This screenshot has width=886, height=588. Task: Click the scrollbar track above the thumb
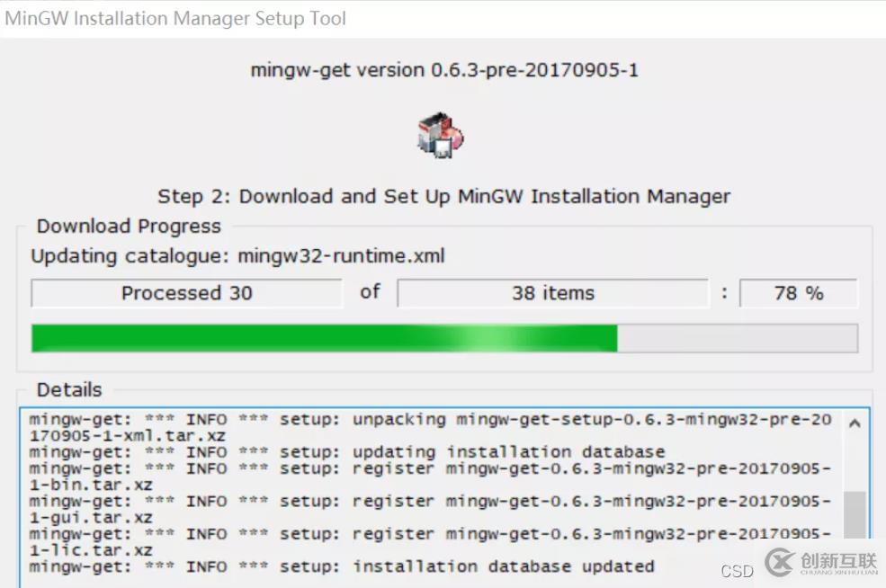(x=855, y=462)
